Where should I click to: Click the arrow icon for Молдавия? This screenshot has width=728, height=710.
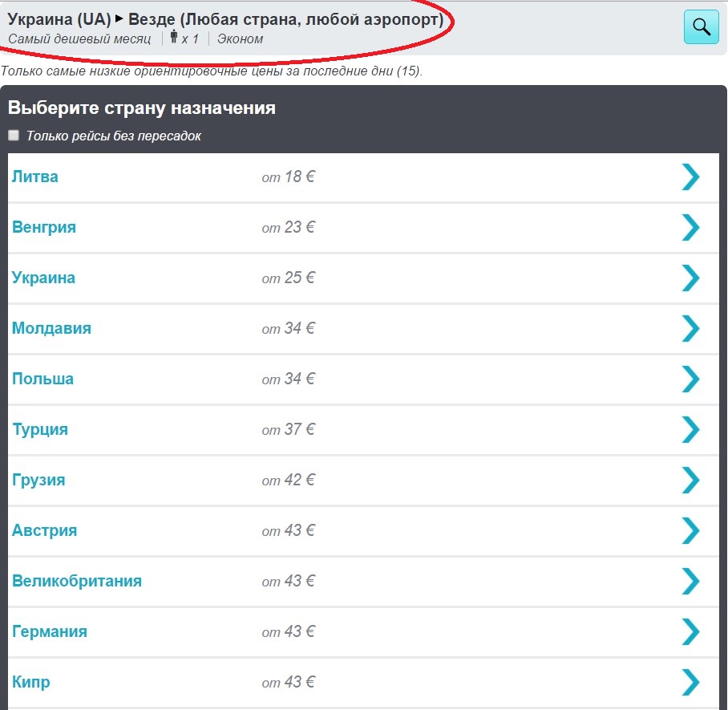[690, 328]
